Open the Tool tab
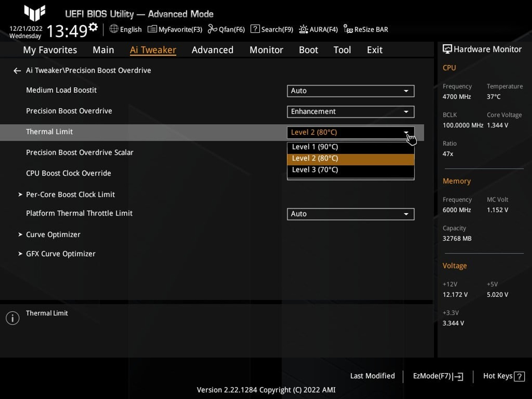 342,50
